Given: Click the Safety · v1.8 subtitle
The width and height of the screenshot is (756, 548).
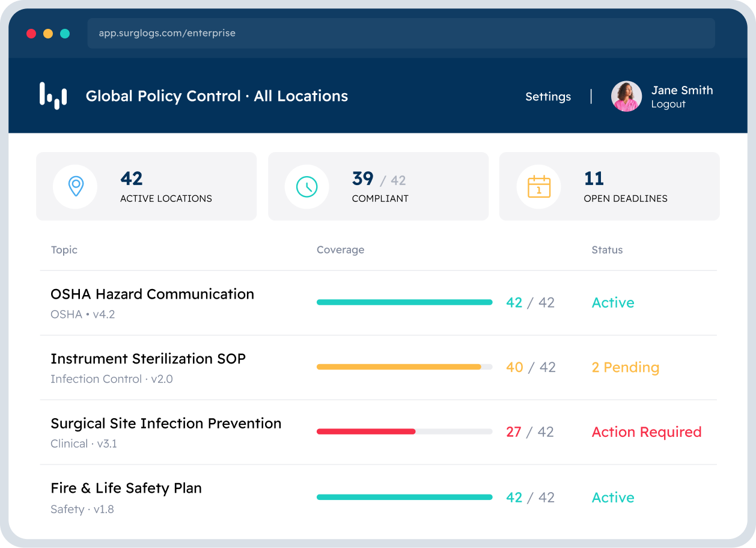Looking at the screenshot, I should pos(82,510).
